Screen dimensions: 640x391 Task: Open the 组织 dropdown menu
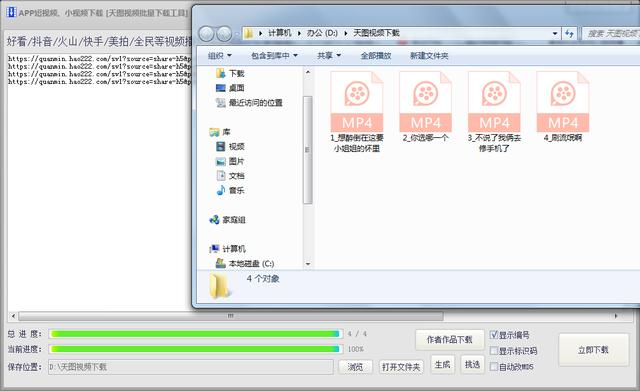point(220,56)
